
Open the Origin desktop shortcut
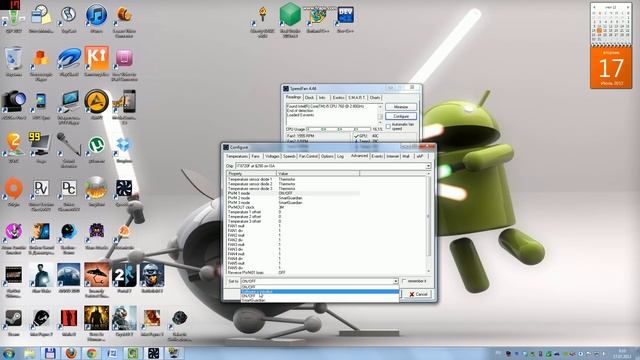click(x=13, y=191)
